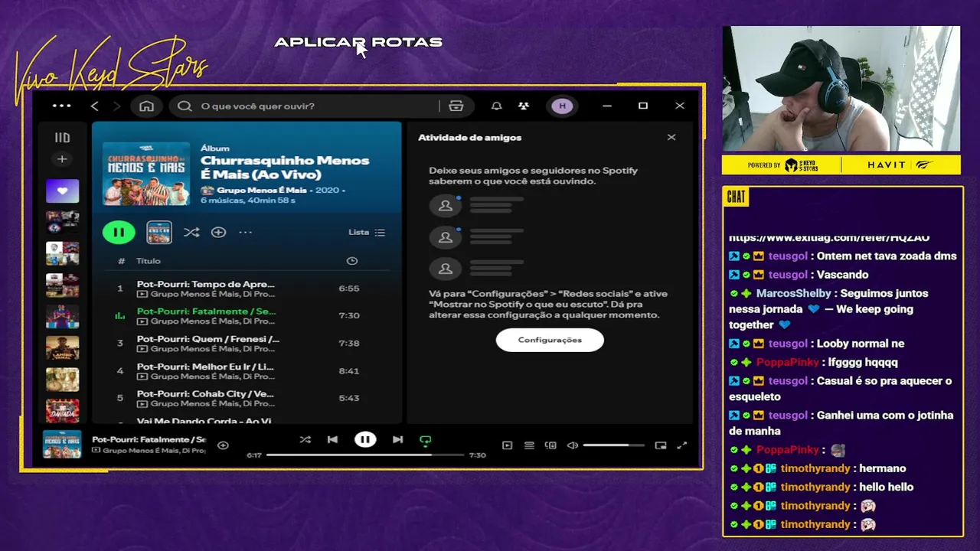Skip to next track
The width and height of the screenshot is (980, 551).
point(397,439)
